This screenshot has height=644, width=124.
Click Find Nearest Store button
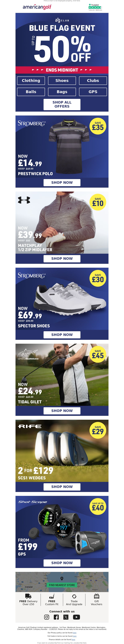[x=62, y=585]
